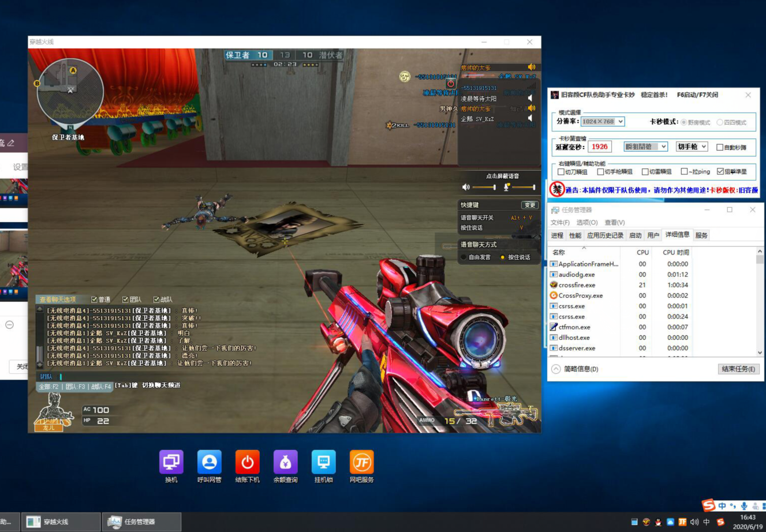Click the red 禁 prohibition icon

[557, 189]
